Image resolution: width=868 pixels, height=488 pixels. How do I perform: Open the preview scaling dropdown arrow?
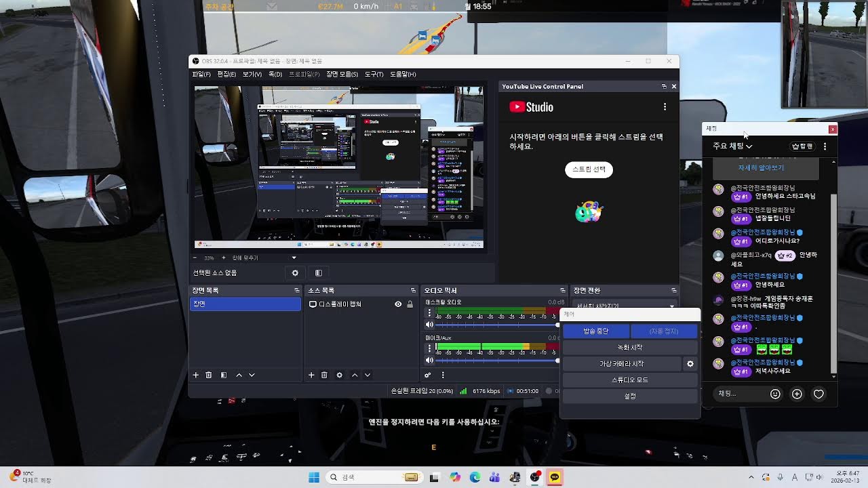click(294, 258)
